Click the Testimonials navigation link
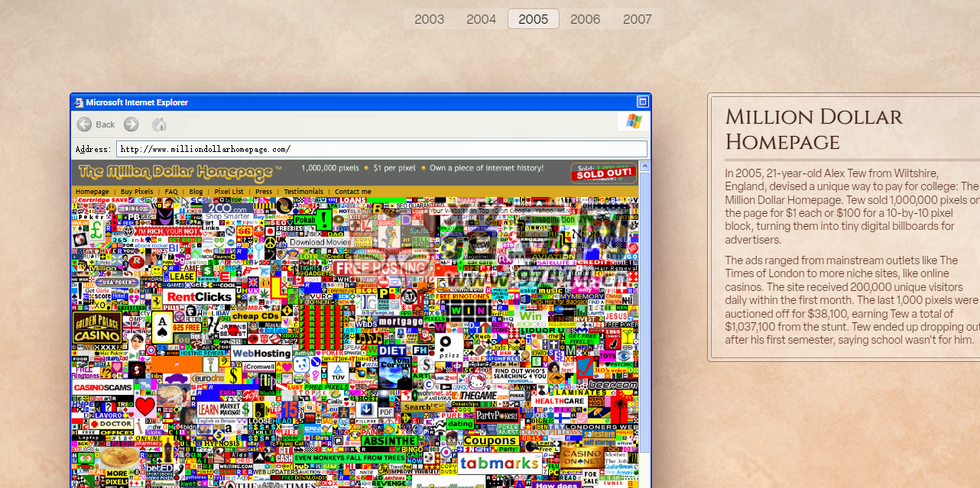 click(303, 192)
